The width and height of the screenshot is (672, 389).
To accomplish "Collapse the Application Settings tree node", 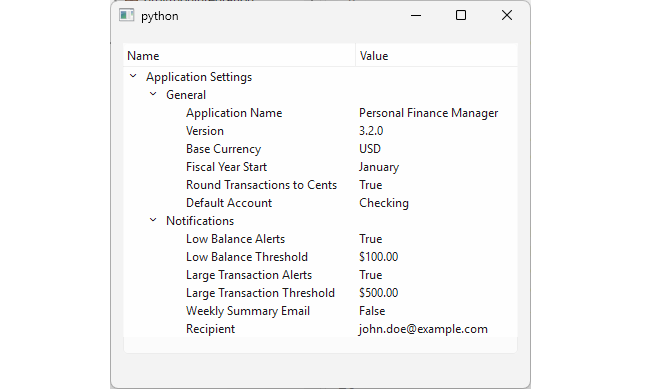I will (x=133, y=76).
